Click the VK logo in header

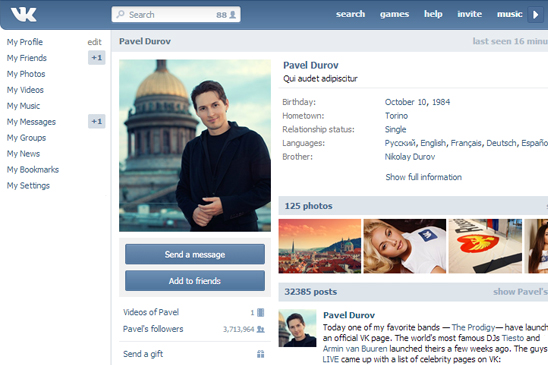23,15
